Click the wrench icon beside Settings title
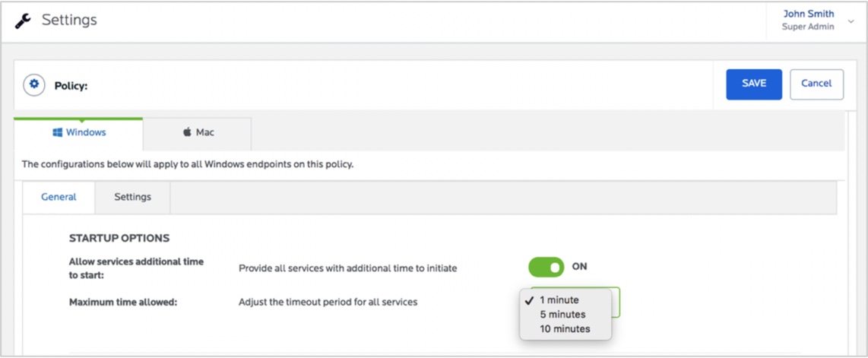This screenshot has width=868, height=358. [23, 21]
